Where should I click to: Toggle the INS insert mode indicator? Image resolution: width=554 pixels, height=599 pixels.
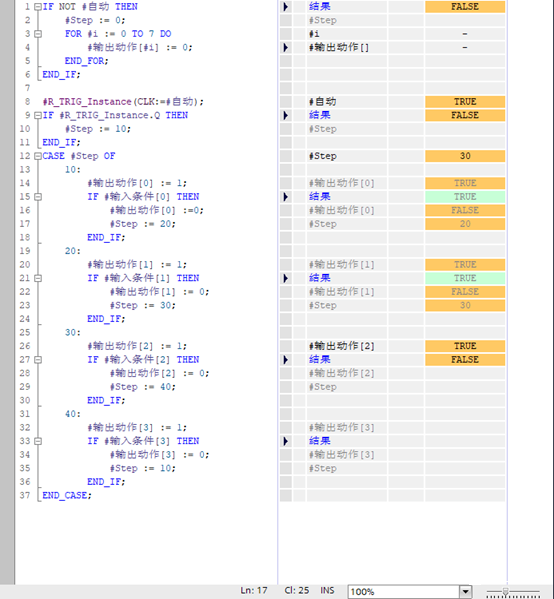[x=327, y=591]
